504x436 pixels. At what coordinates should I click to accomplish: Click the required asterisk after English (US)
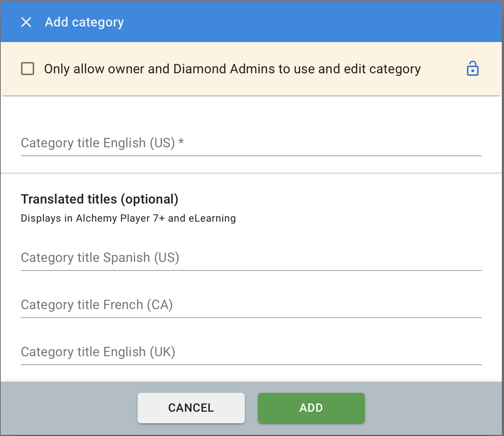click(181, 142)
